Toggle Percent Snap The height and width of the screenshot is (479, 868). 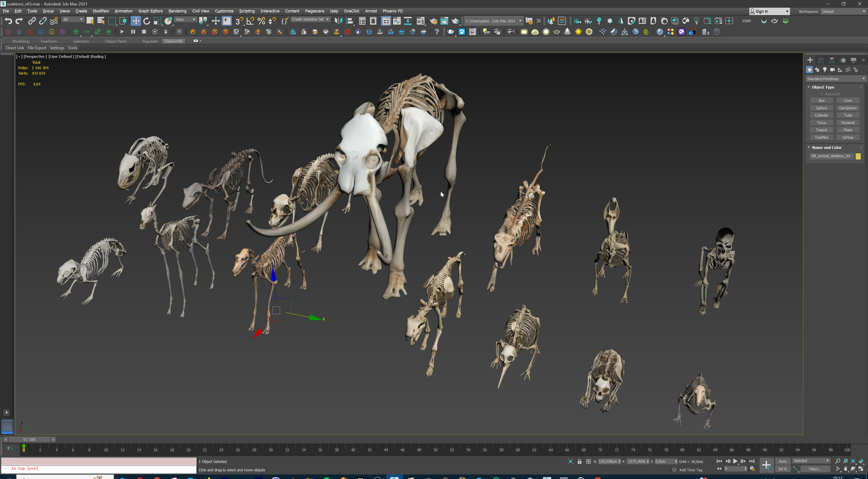pos(261,21)
